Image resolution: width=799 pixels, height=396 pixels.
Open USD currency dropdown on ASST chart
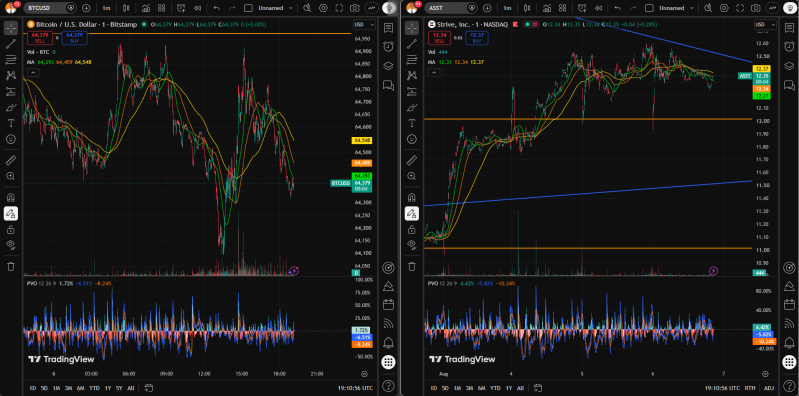coord(765,24)
